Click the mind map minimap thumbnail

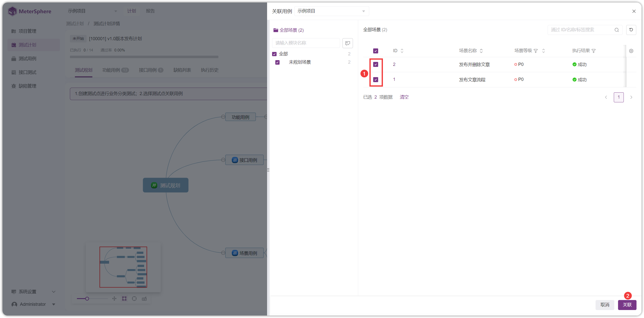tap(123, 267)
